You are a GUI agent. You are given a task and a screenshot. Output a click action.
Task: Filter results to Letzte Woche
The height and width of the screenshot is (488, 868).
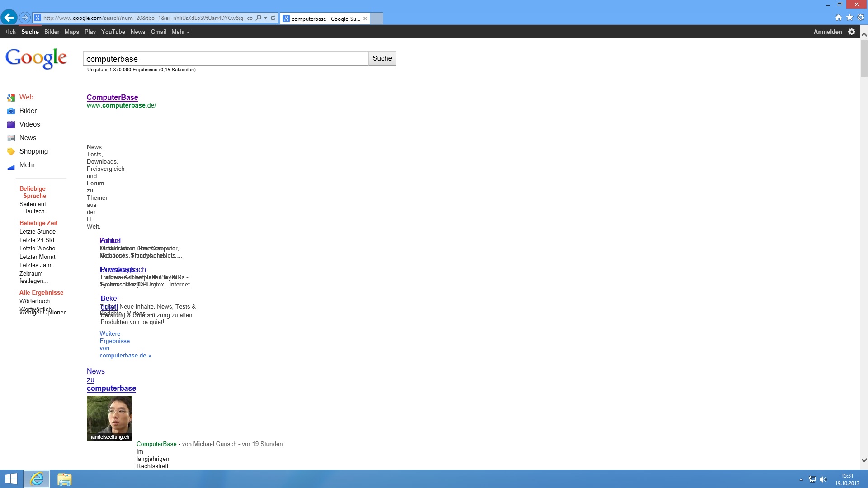37,248
